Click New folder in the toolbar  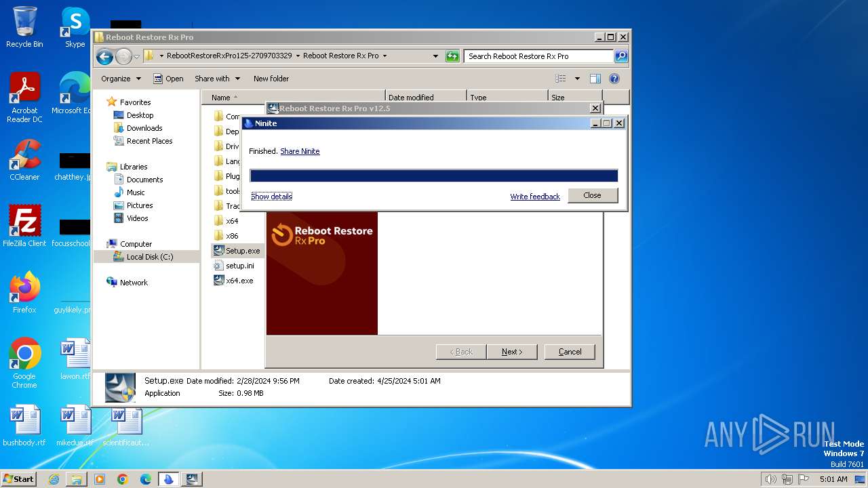pyautogui.click(x=271, y=79)
